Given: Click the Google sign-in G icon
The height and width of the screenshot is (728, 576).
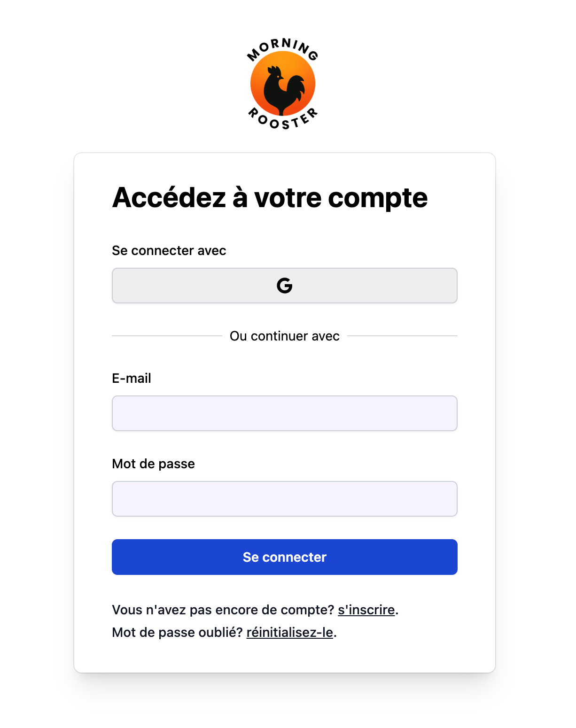Looking at the screenshot, I should click(x=284, y=286).
